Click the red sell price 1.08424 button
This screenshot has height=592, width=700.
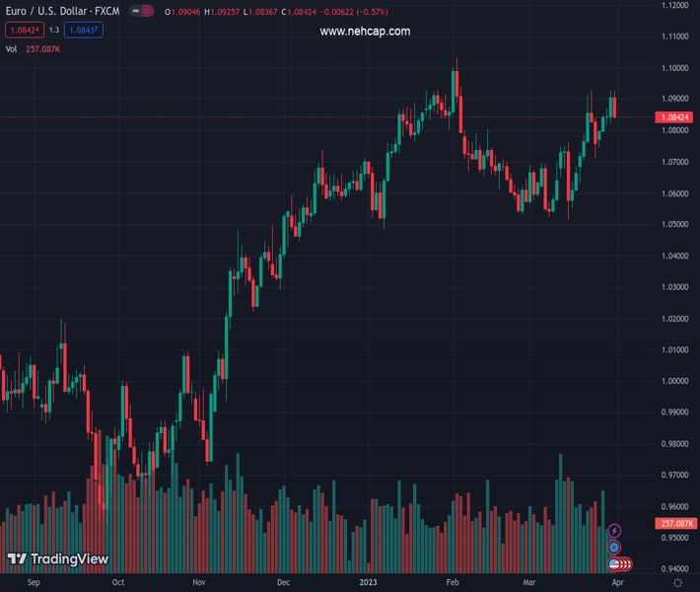(24, 31)
